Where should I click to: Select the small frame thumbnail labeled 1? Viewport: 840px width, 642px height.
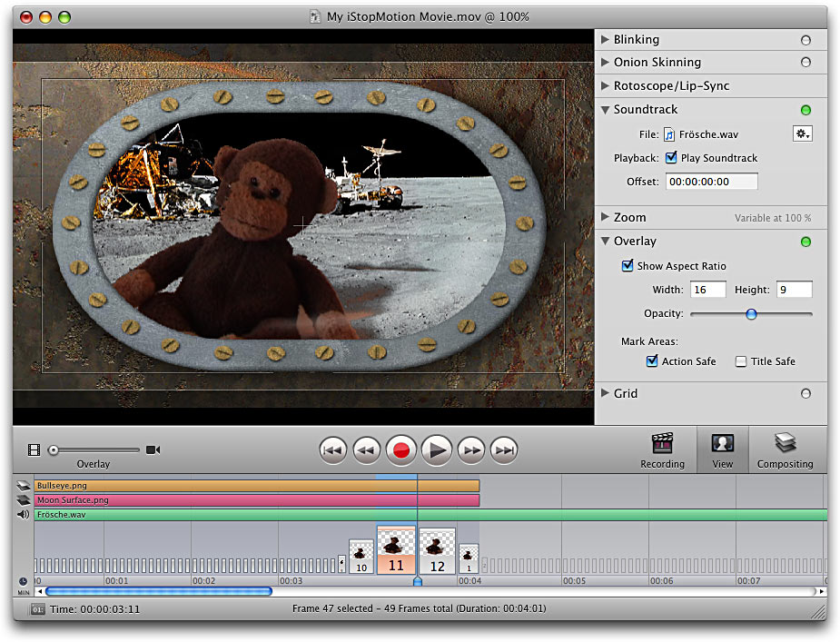[469, 559]
